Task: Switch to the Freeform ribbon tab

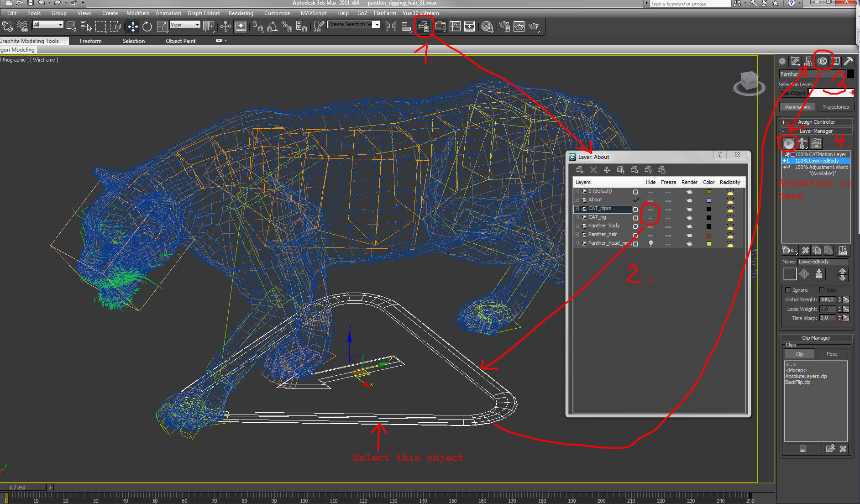Action: [x=90, y=41]
